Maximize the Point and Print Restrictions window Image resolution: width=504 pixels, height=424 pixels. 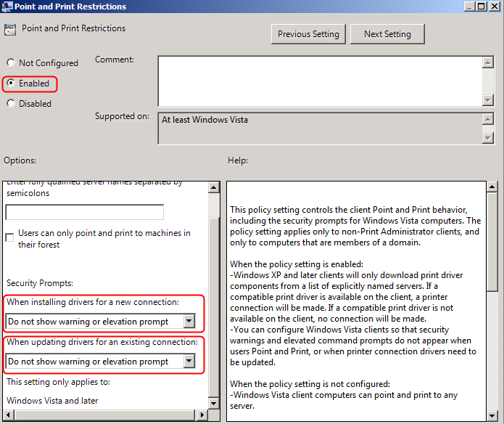click(x=482, y=7)
